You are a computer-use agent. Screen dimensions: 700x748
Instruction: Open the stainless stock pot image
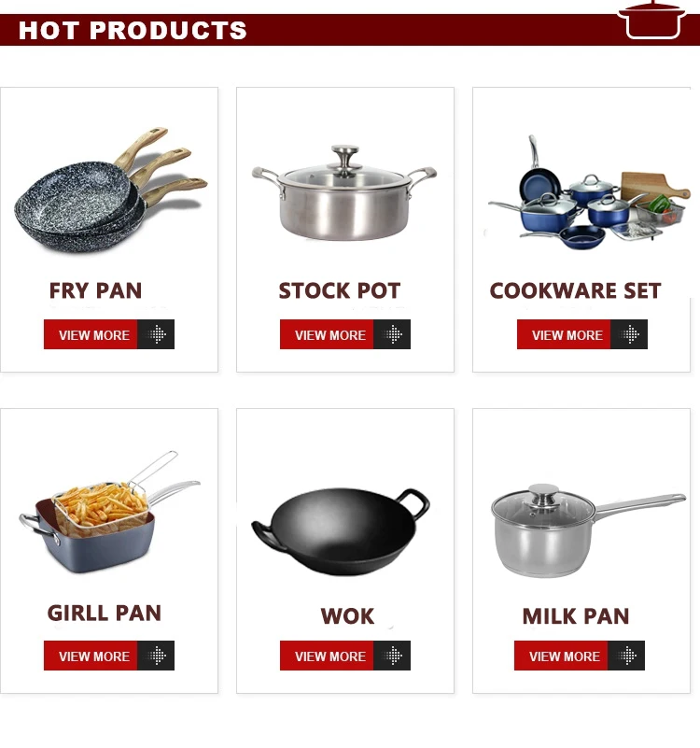pos(344,192)
